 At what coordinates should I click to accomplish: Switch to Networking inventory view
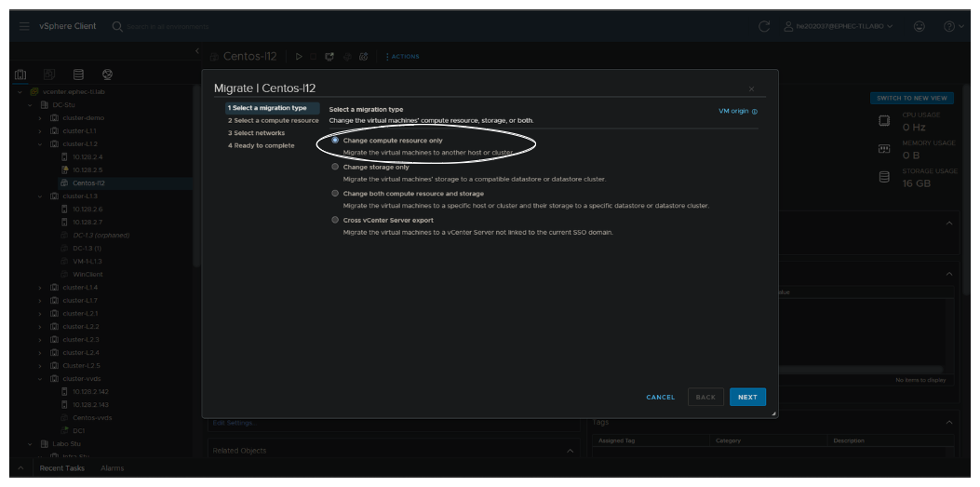coord(108,74)
